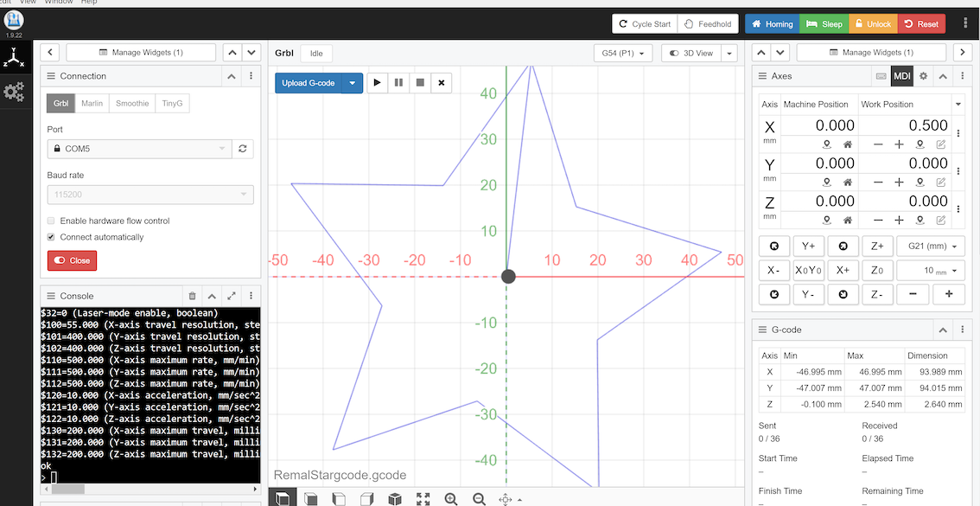980x506 pixels.
Task: Toggle the MDI button in the Axes widget
Action: pyautogui.click(x=901, y=75)
